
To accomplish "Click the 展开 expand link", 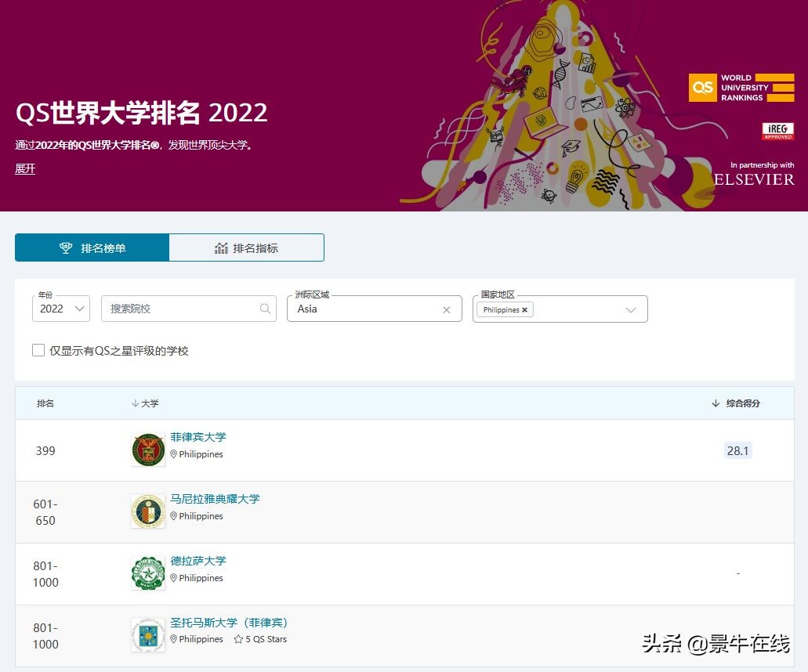I will (x=24, y=169).
